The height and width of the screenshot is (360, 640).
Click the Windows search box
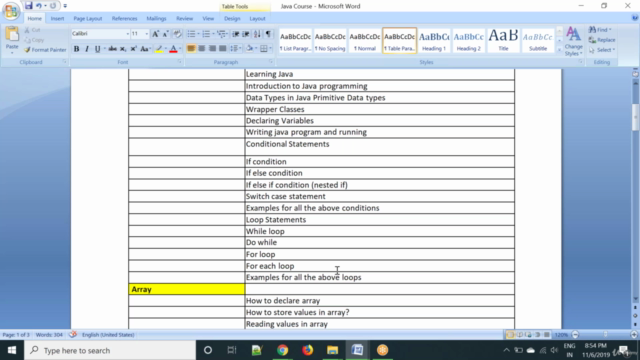(x=110, y=350)
